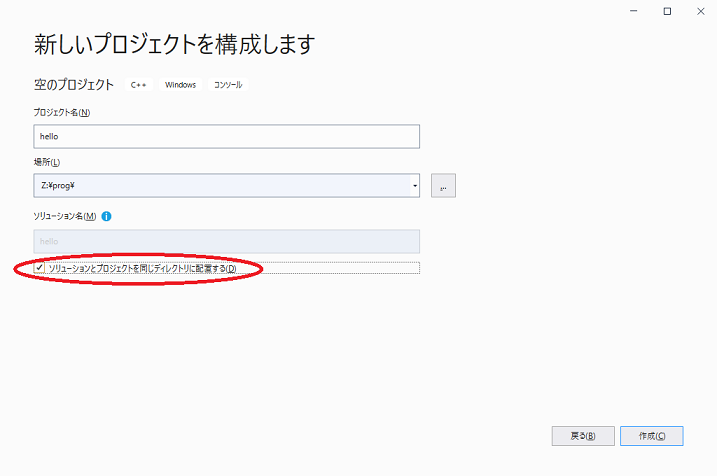Click the 戻る(B) back button

[x=583, y=436]
